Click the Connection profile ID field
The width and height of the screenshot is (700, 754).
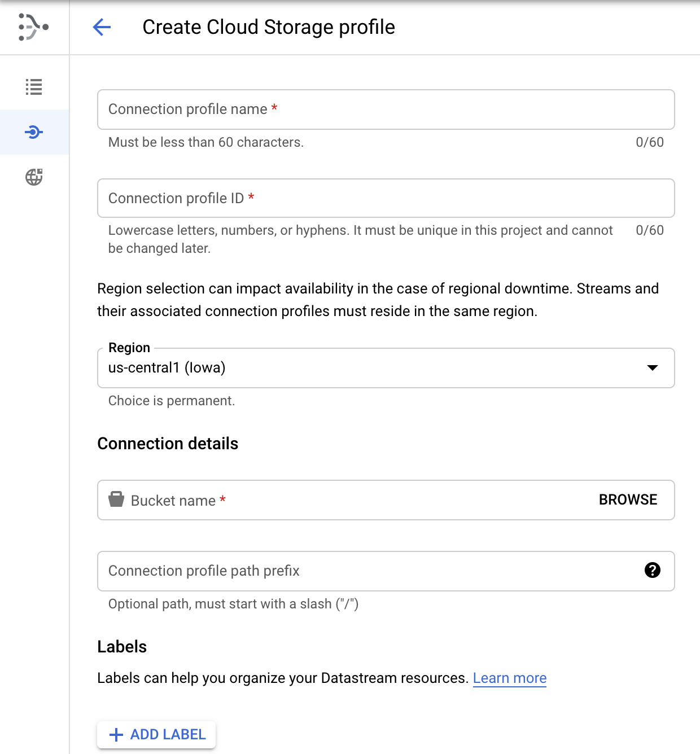pos(386,198)
